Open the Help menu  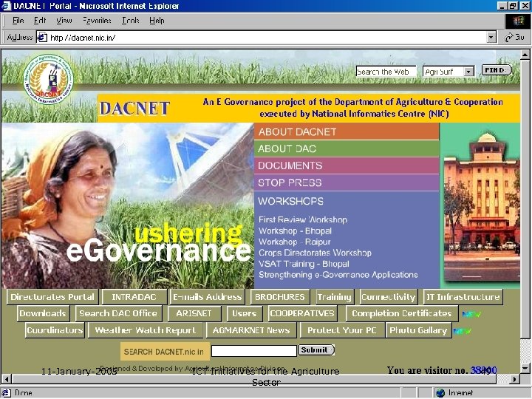157,21
